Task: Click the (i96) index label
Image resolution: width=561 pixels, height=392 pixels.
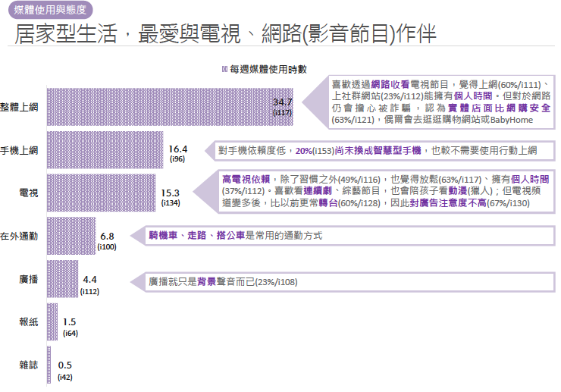Action: click(177, 159)
